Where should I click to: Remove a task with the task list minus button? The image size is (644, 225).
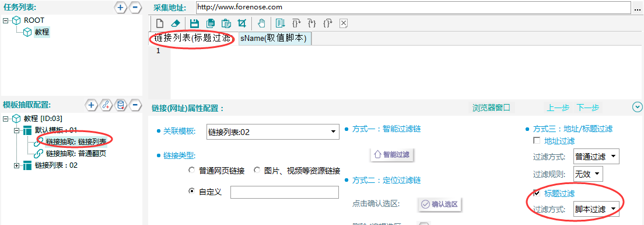click(135, 8)
